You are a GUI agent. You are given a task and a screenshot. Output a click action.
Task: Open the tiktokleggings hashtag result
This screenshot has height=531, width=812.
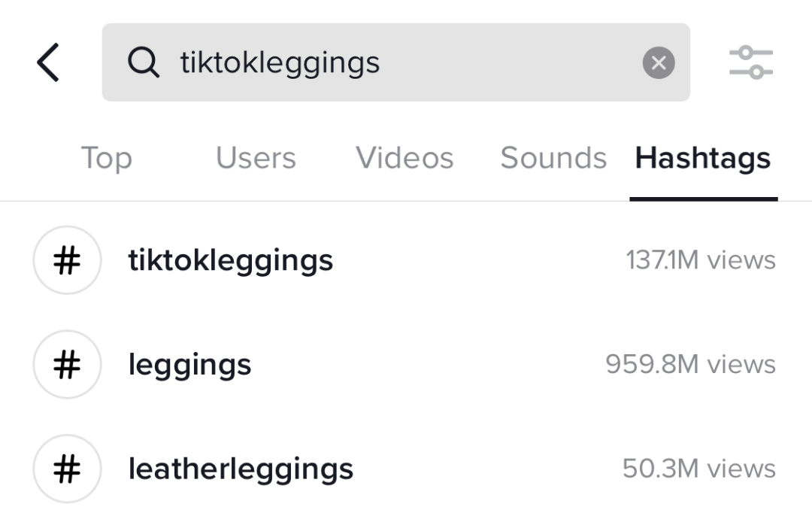point(231,260)
